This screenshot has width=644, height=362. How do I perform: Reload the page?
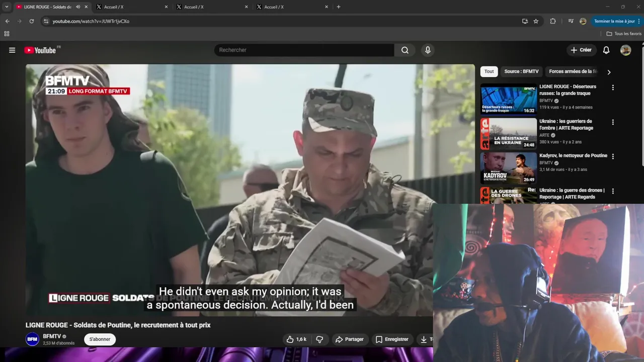pos(32,21)
